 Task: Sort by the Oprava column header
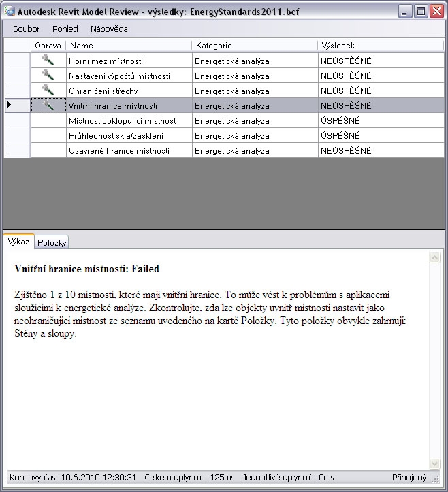[48, 46]
